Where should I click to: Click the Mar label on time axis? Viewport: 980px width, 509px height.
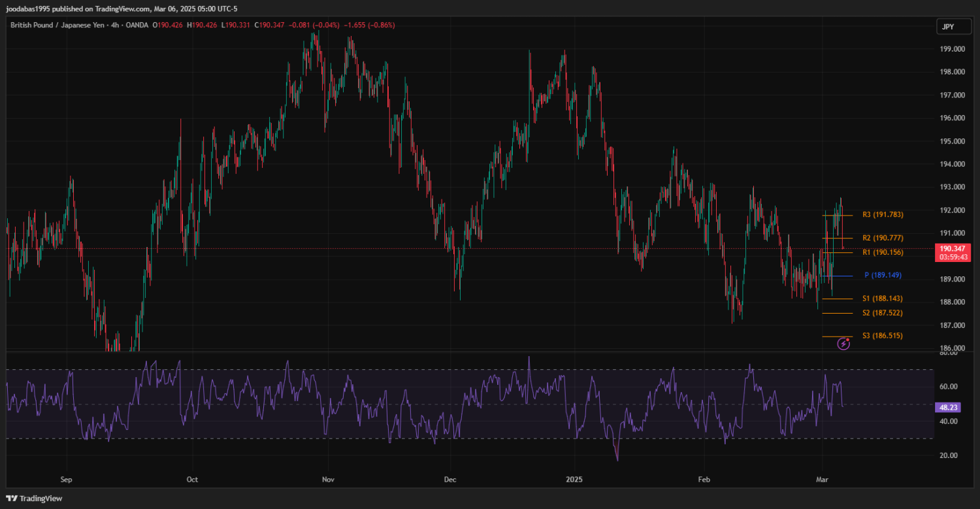[822, 479]
